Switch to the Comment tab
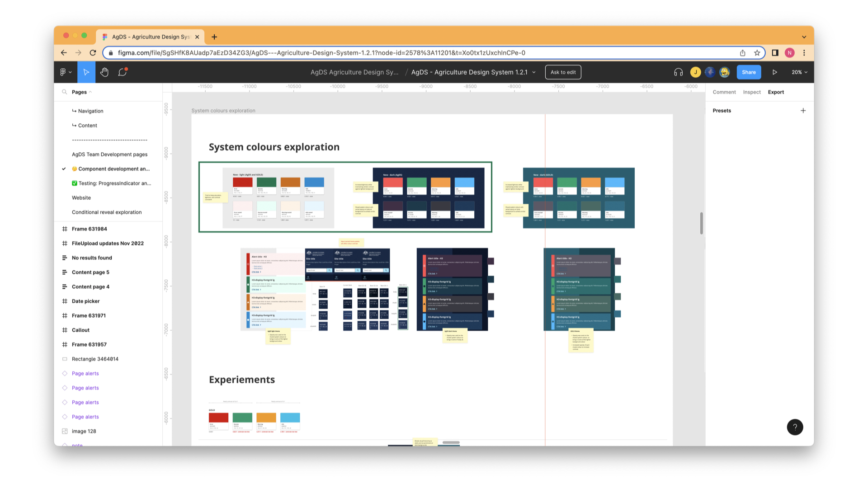Screen dimensions: 868x488 point(724,92)
